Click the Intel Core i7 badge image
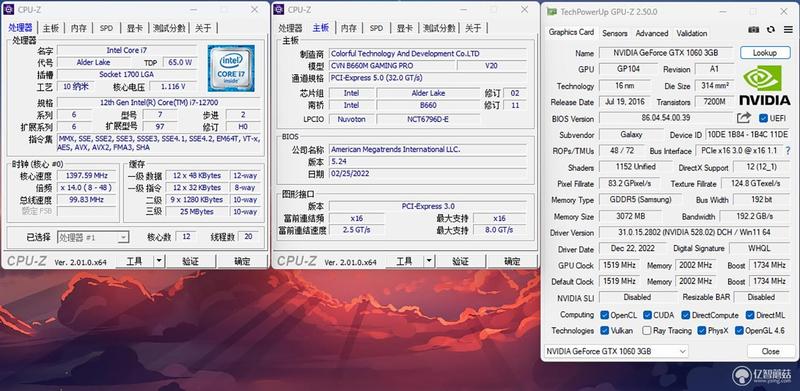 tap(231, 68)
